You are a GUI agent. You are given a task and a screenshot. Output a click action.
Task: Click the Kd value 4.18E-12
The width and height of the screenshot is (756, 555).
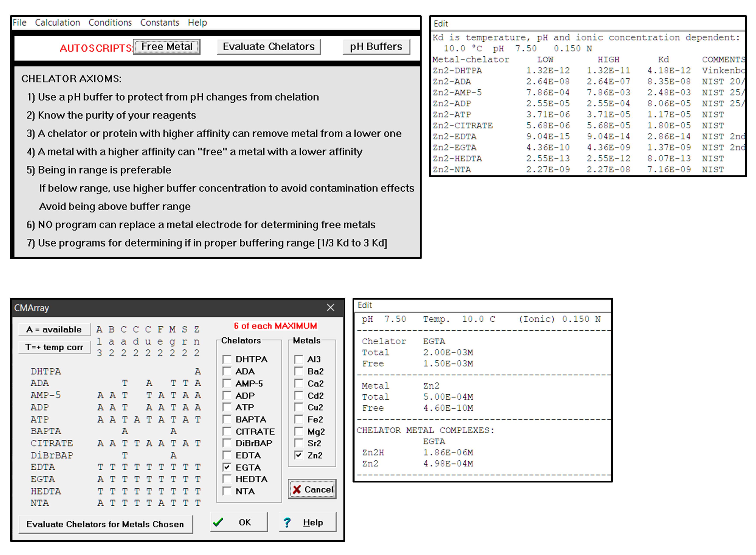coord(669,71)
